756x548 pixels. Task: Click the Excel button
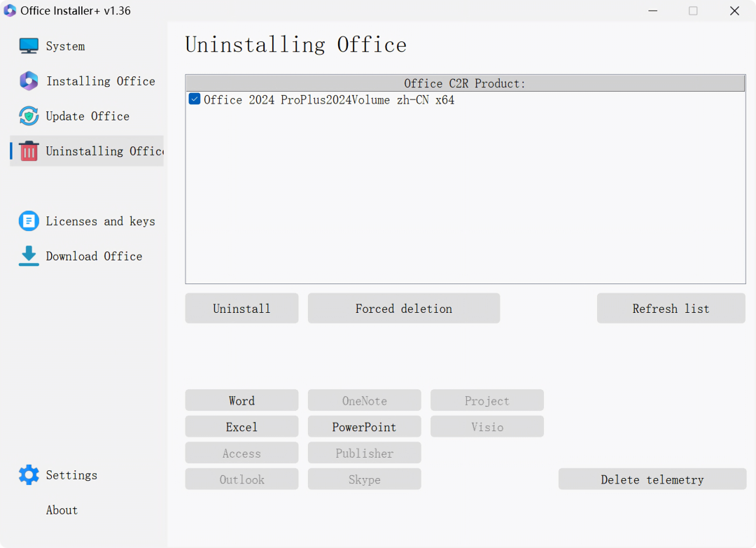(x=241, y=427)
